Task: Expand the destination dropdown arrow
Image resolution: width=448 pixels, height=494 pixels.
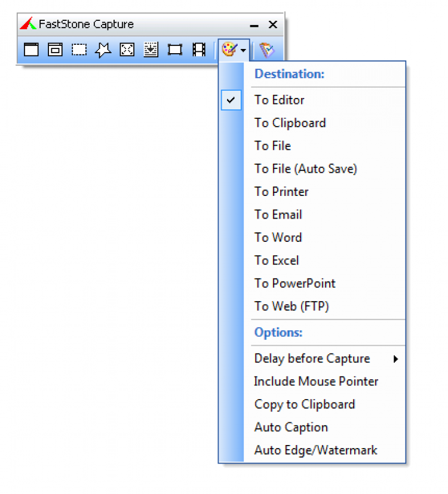Action: tap(243, 50)
